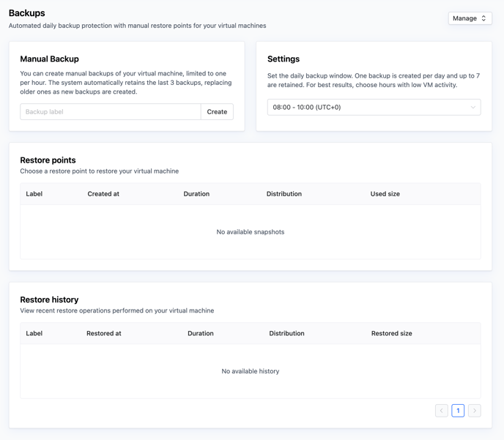
Task: Click Label column header in Restore history
Action: (x=34, y=333)
